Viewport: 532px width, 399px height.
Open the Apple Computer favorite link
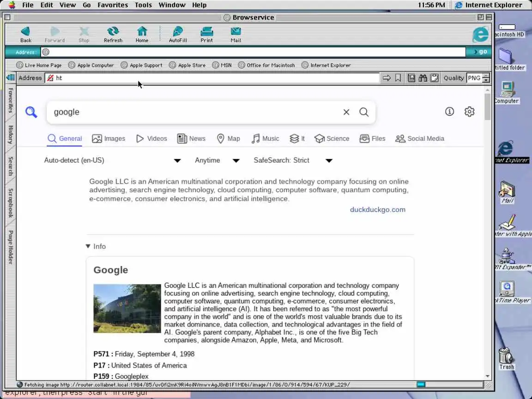click(x=91, y=65)
